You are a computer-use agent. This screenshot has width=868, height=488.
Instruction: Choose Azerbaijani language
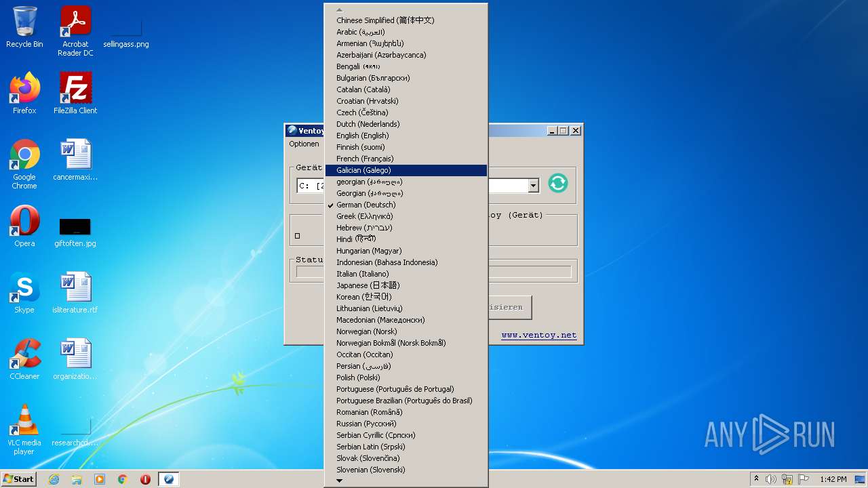pyautogui.click(x=406, y=55)
